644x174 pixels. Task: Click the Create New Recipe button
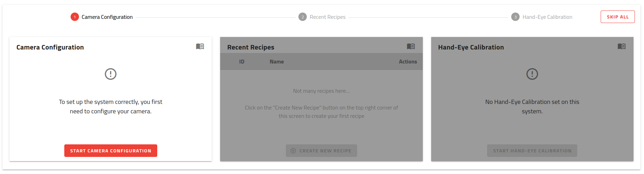pyautogui.click(x=321, y=151)
